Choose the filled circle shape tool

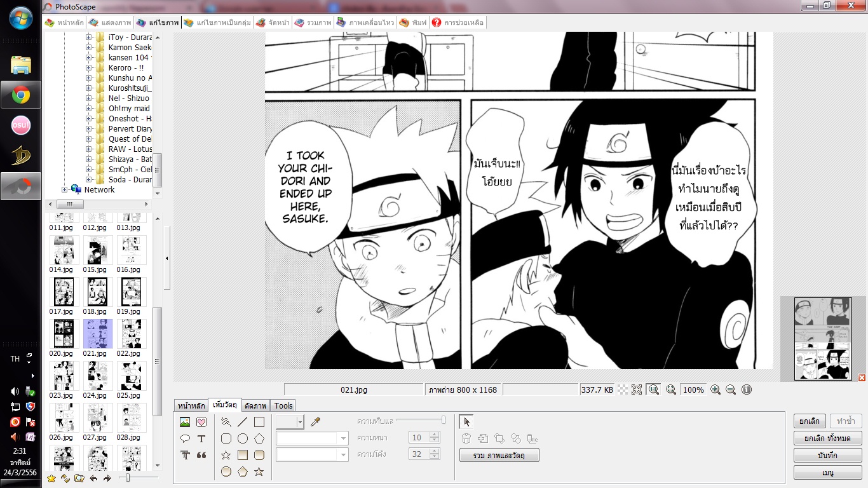226,471
